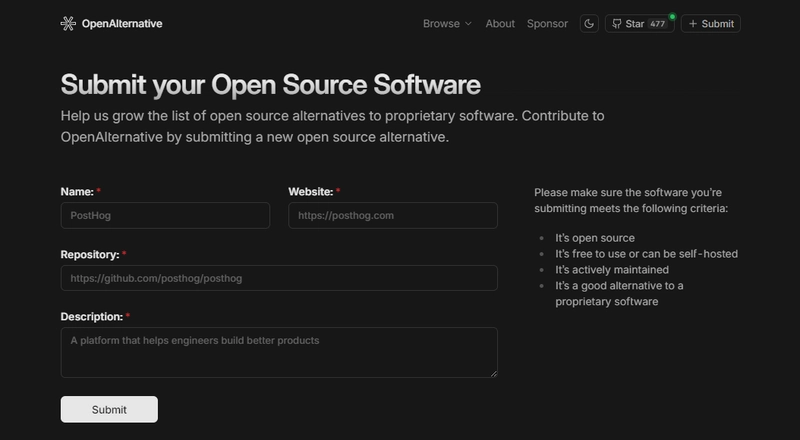Click the 'It's open source' criterion
800x440 pixels.
595,238
